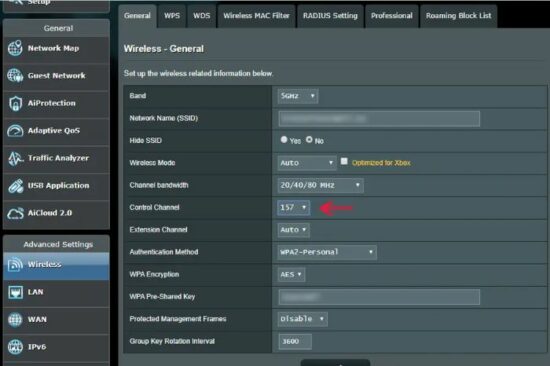Open Adaptive QoS menu label
Viewport: 550px width, 366px height.
pyautogui.click(x=54, y=131)
